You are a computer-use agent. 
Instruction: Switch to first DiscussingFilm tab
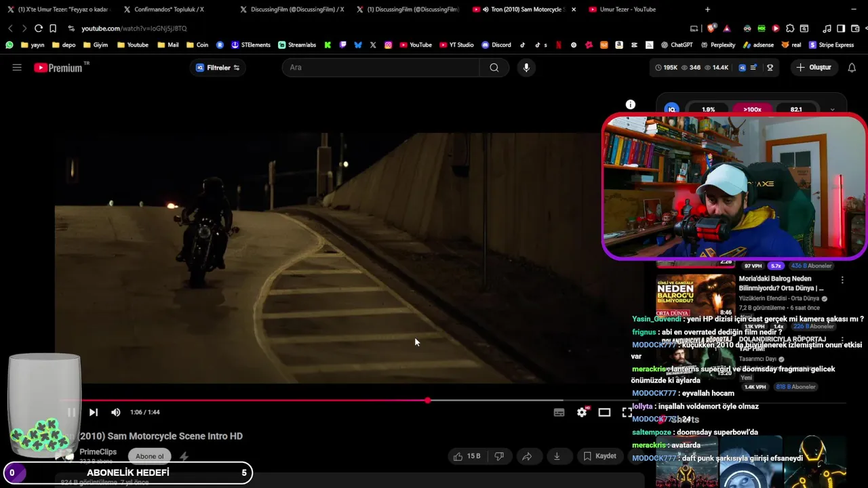(x=292, y=9)
